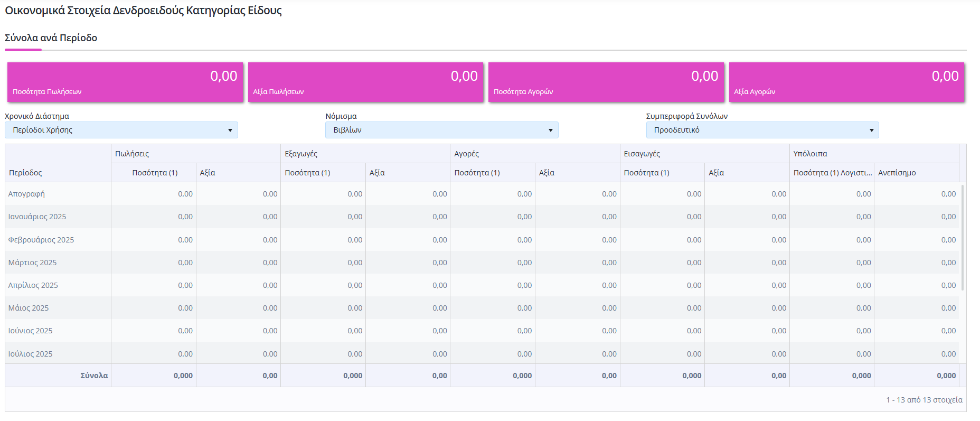Select the Απογραφή row

[482, 194]
